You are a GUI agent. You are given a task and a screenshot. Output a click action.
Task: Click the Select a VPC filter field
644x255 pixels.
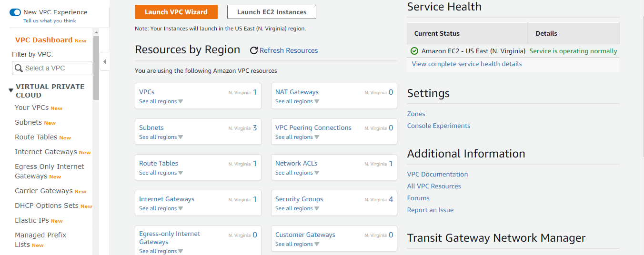[52, 68]
